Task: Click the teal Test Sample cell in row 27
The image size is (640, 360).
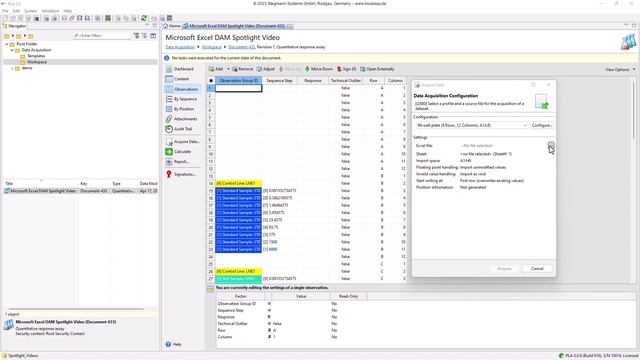Action: 238,279
